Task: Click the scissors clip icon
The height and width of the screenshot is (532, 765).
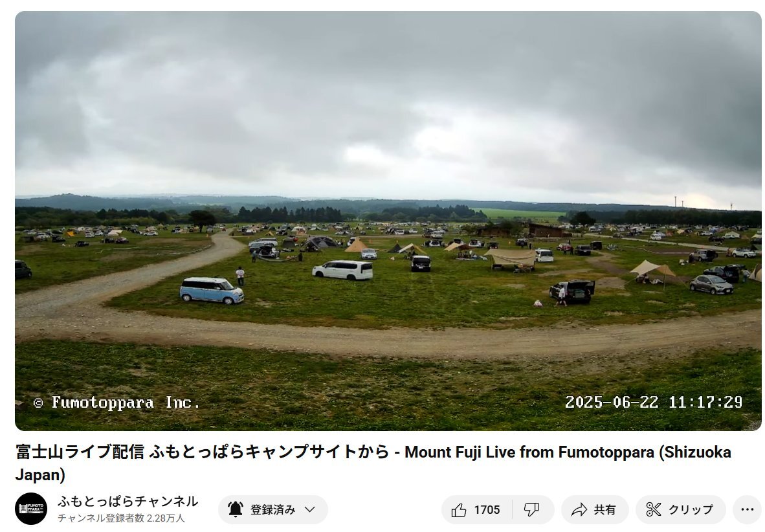Action: click(653, 509)
